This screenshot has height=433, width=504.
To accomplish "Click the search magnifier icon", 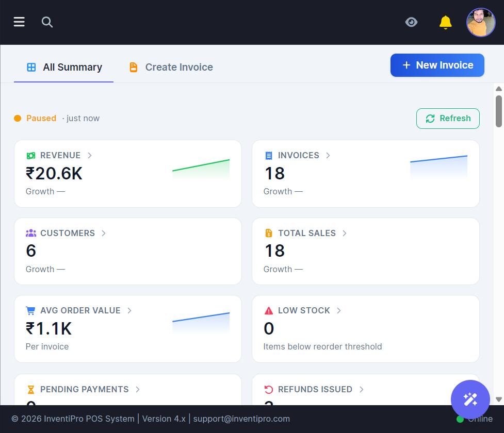I will 47,22.
